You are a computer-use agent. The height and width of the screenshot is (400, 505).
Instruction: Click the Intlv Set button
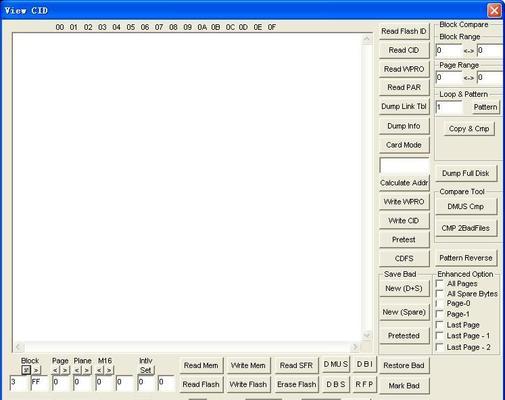pos(146,370)
